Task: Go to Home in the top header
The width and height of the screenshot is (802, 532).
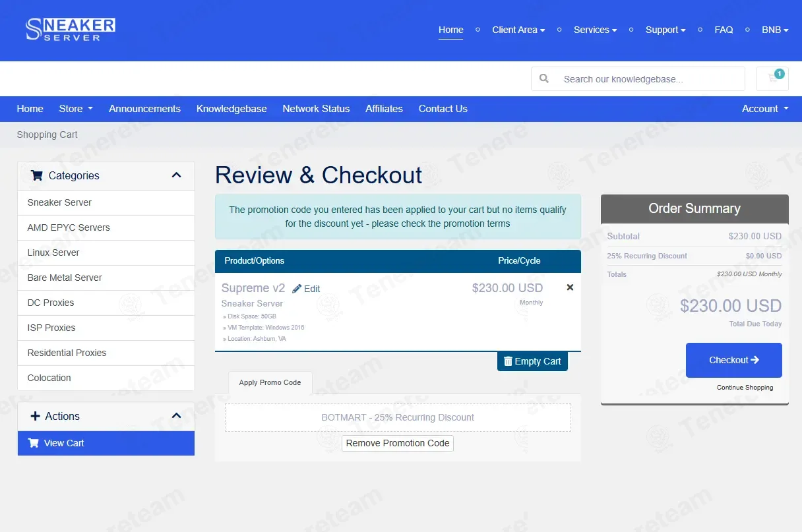Action: 450,30
